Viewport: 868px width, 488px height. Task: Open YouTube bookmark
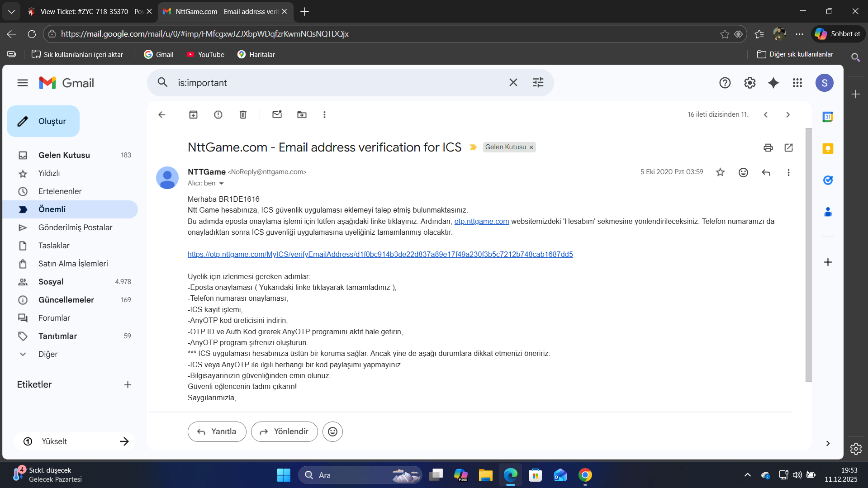click(205, 55)
